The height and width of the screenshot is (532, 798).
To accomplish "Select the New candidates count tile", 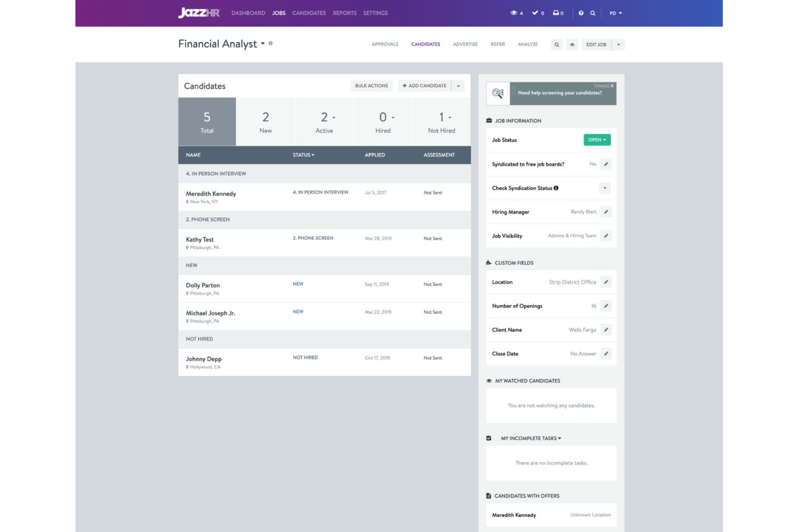I will point(265,122).
